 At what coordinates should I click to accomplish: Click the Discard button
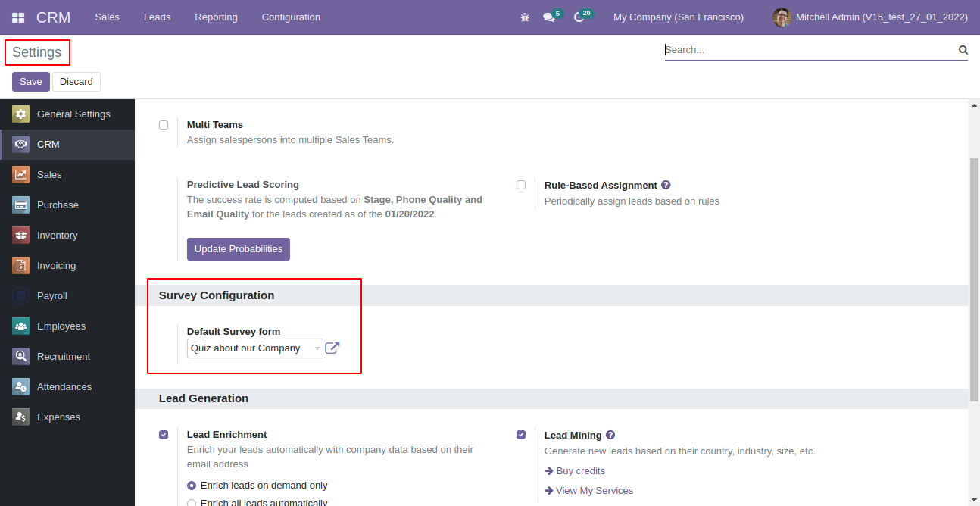click(x=76, y=82)
